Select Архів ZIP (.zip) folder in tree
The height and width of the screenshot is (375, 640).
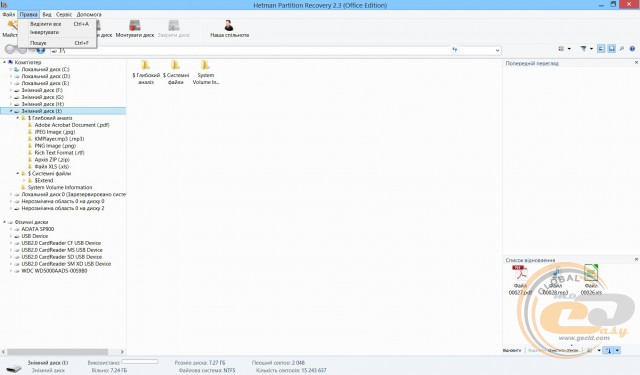pos(52,160)
